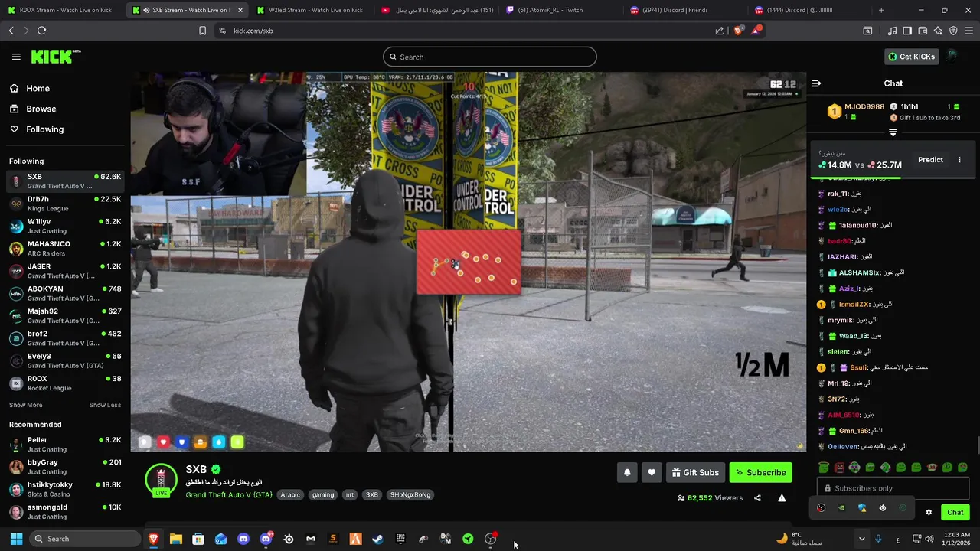Open Drb7h channel in Following list

[x=65, y=204]
